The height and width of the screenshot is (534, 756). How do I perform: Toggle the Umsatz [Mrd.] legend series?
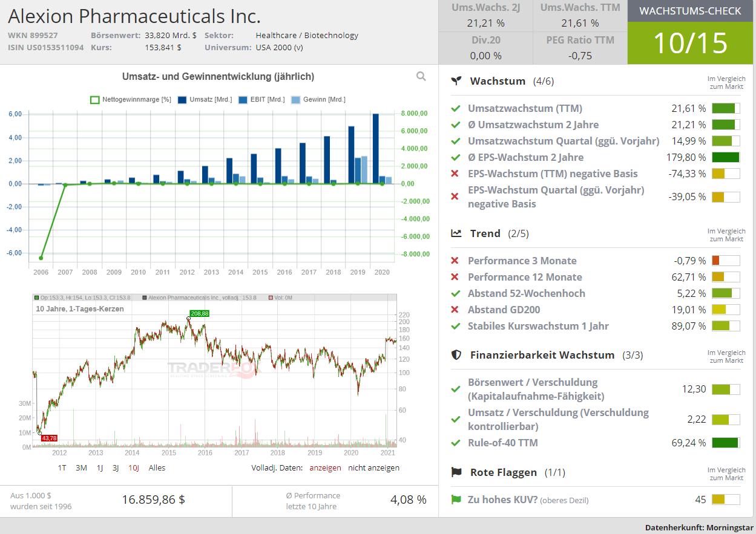coord(205,99)
